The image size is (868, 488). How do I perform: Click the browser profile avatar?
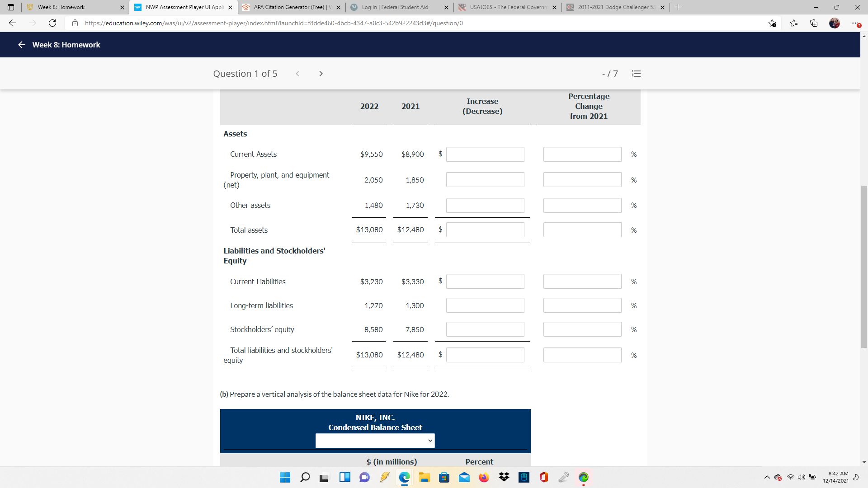point(835,23)
